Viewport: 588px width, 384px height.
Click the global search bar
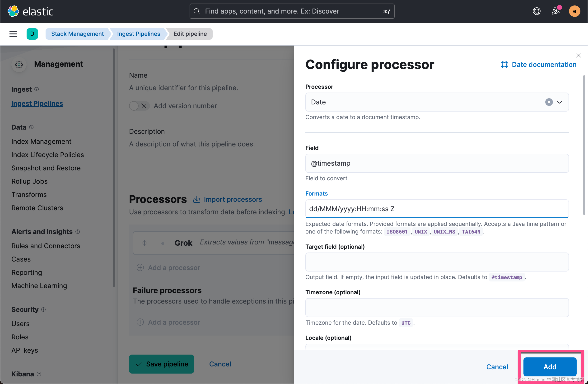click(x=292, y=11)
